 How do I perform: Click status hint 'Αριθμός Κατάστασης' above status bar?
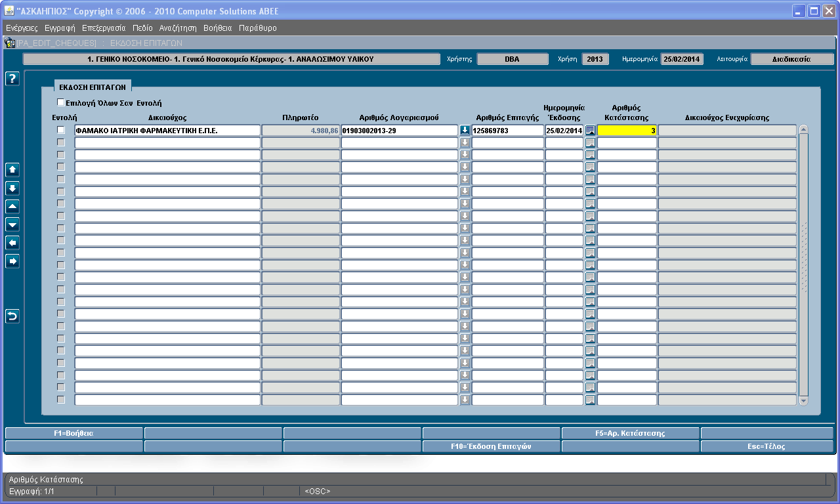(x=46, y=480)
